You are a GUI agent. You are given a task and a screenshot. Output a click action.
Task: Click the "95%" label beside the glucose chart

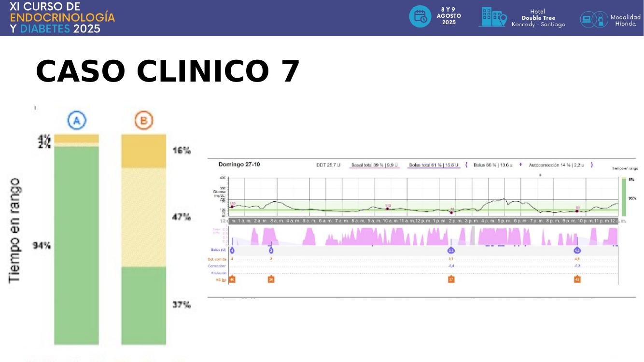click(x=631, y=198)
